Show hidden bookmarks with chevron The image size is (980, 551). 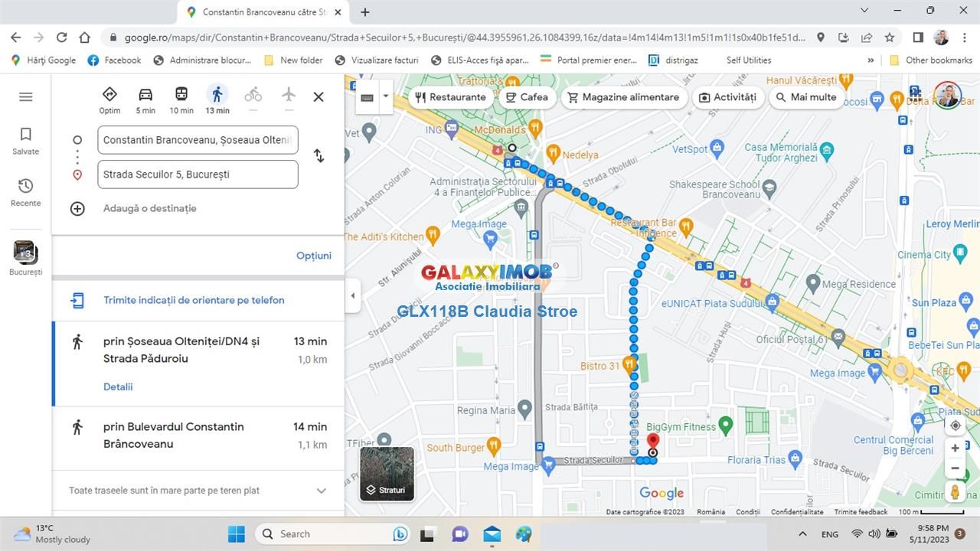point(871,60)
